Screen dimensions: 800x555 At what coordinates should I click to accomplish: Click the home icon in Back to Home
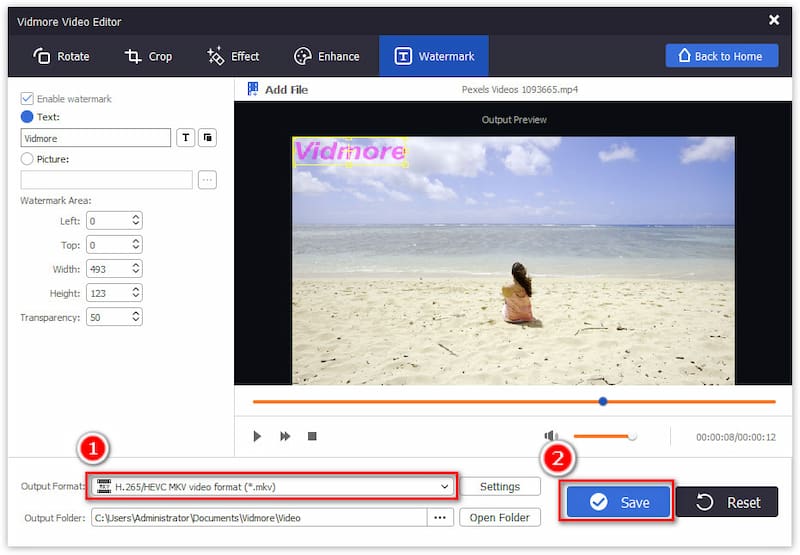click(x=685, y=55)
